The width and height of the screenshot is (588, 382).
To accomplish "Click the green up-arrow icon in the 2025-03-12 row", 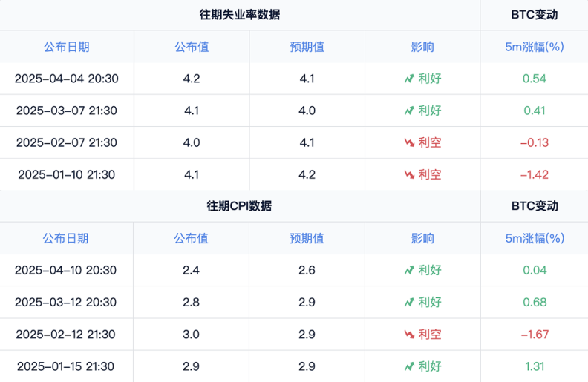I will pyautogui.click(x=408, y=302).
